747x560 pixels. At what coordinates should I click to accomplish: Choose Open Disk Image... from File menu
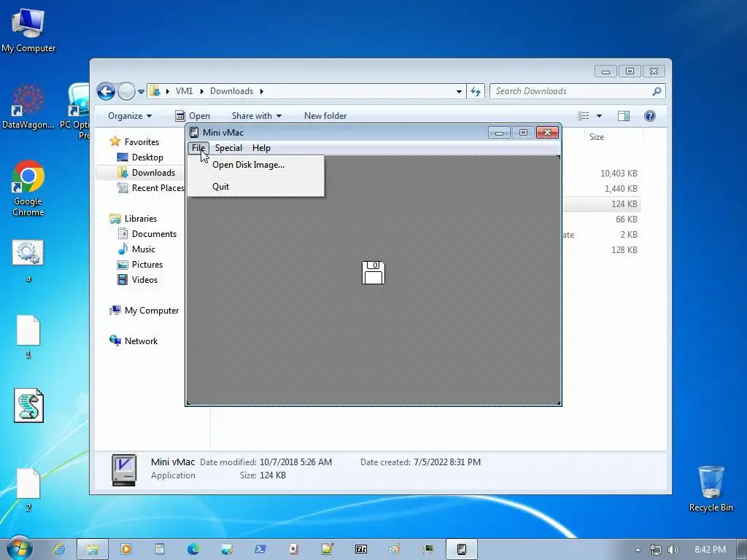tap(256, 165)
